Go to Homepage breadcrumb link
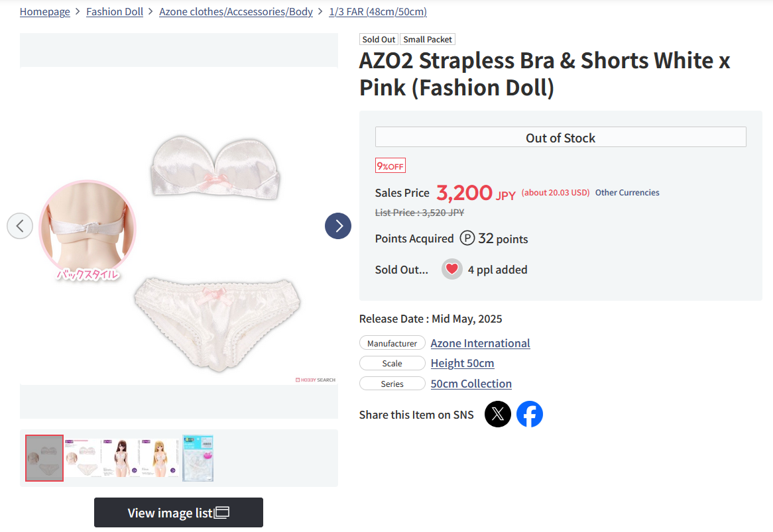Image resolution: width=773 pixels, height=532 pixels. [45, 11]
